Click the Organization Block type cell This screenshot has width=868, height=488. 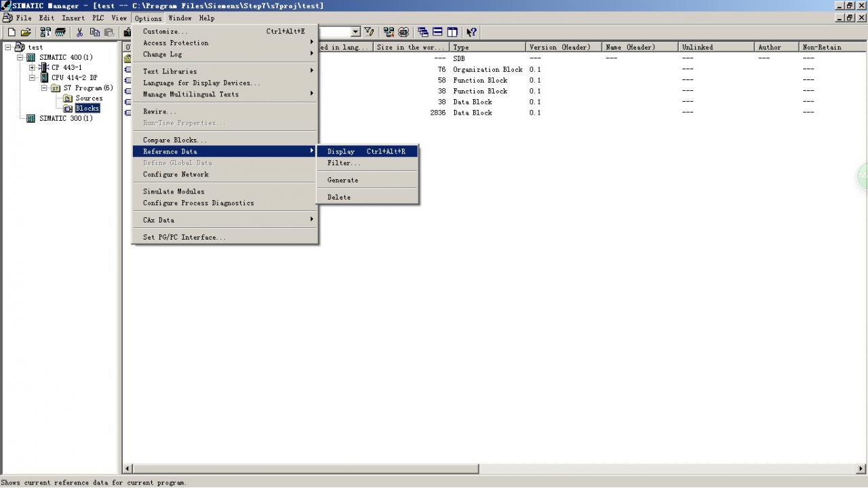488,69
